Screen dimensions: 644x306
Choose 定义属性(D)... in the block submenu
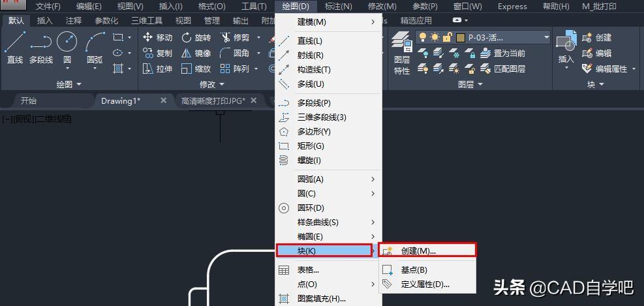click(427, 284)
